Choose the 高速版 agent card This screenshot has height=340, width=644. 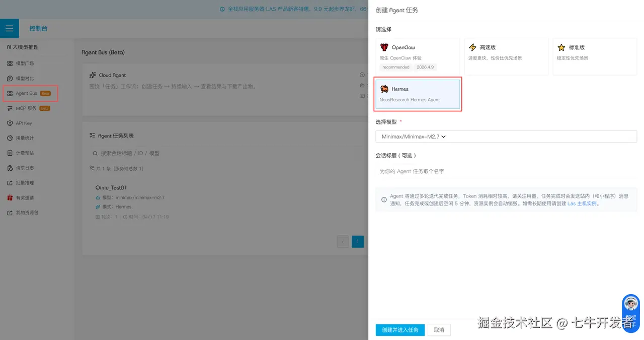pos(506,56)
